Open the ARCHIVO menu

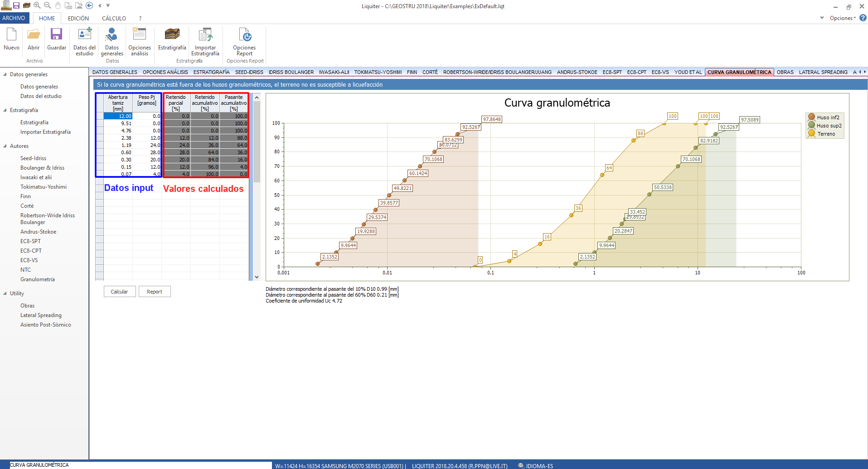pyautogui.click(x=14, y=18)
